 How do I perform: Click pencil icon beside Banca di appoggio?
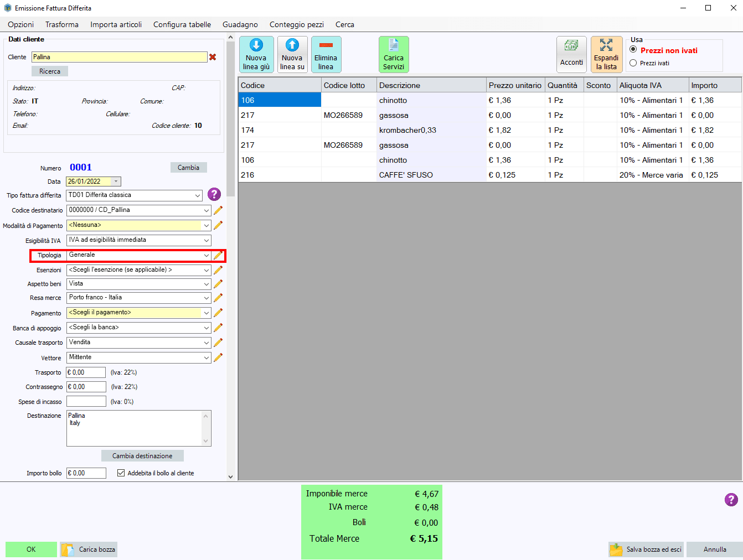pos(218,328)
